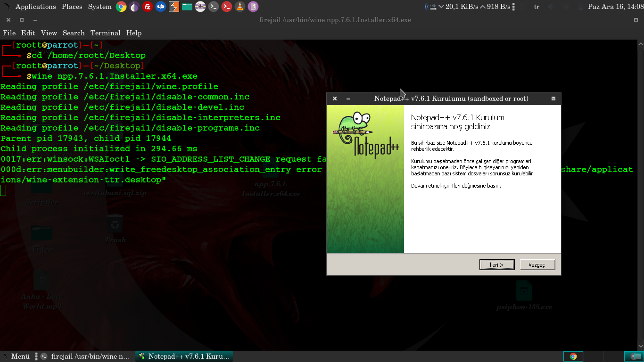This screenshot has width=644, height=362.
Task: Click the upload speed 918 B/s reading
Action: click(499, 7)
